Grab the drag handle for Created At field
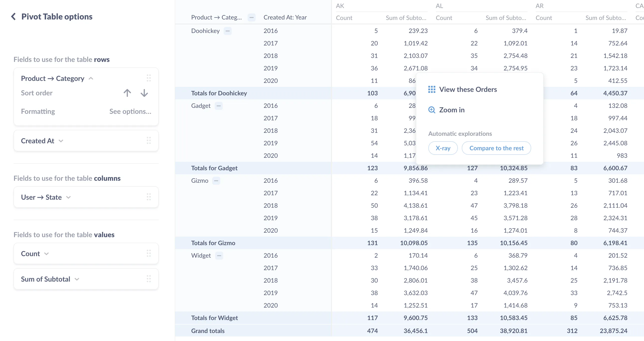Viewport: 644px width, 341px height. click(x=149, y=141)
